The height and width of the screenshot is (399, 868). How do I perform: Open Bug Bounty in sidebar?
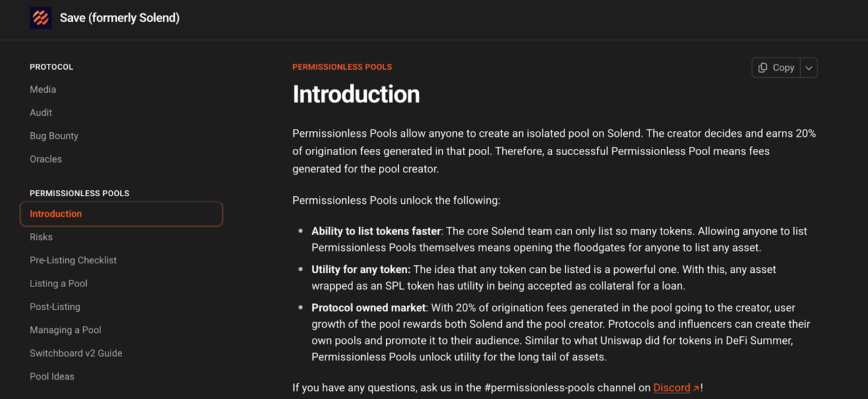[x=54, y=136]
